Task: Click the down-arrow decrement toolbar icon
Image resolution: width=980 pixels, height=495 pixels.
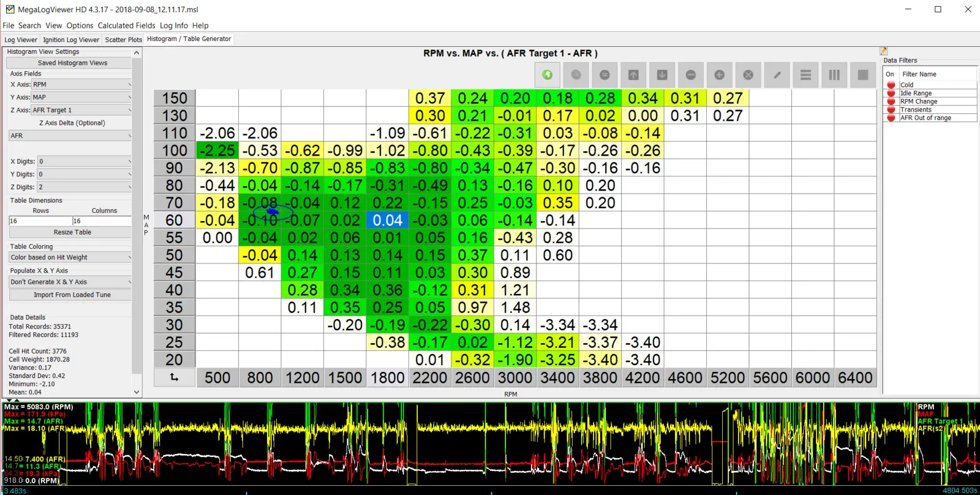Action: tap(662, 75)
